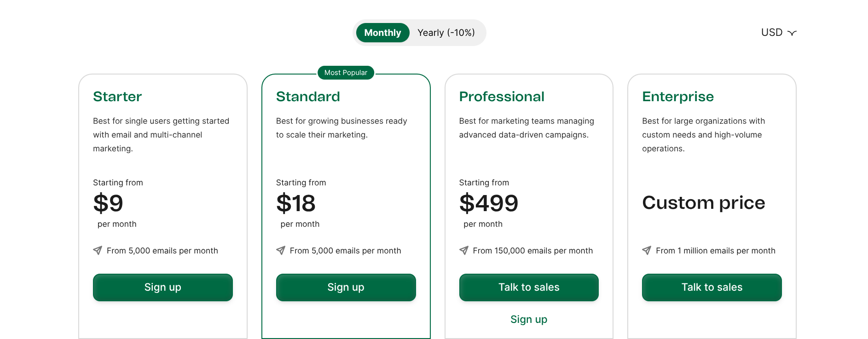Image resolution: width=868 pixels, height=339 pixels.
Task: Select the Professional plan heading
Action: click(502, 97)
